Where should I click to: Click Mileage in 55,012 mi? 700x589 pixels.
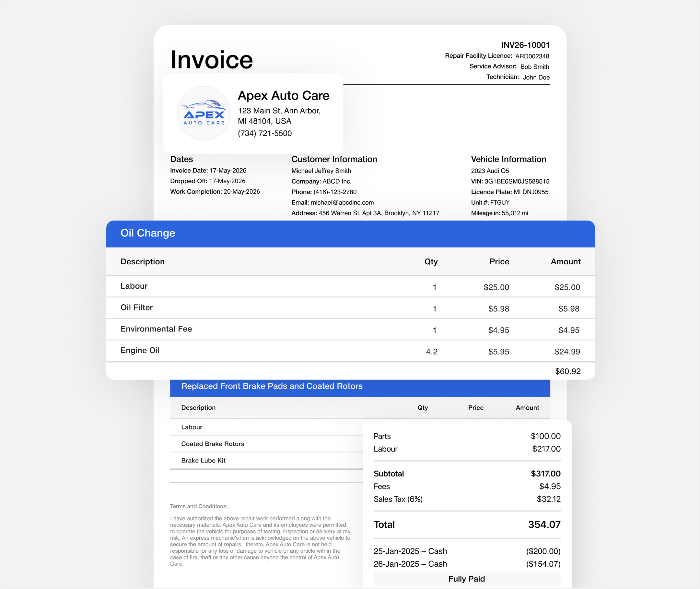pos(499,213)
